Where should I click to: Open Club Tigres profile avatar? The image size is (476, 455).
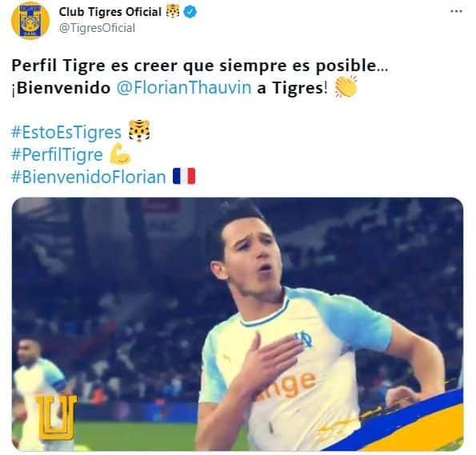[x=30, y=20]
